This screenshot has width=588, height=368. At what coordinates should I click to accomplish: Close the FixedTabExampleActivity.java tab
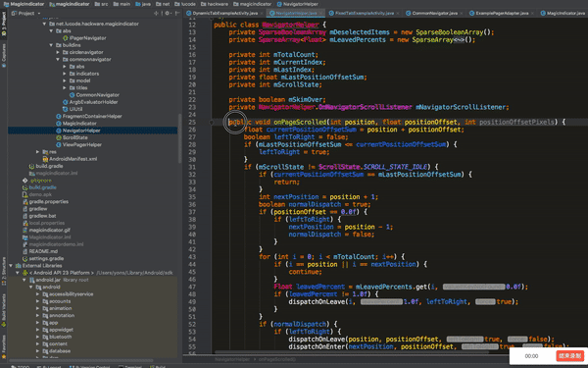(x=398, y=14)
